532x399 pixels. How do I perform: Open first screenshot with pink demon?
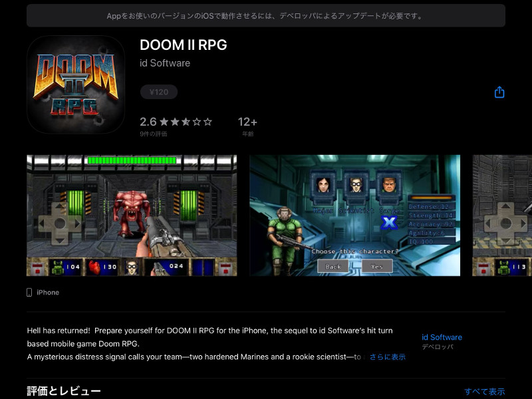coord(132,215)
